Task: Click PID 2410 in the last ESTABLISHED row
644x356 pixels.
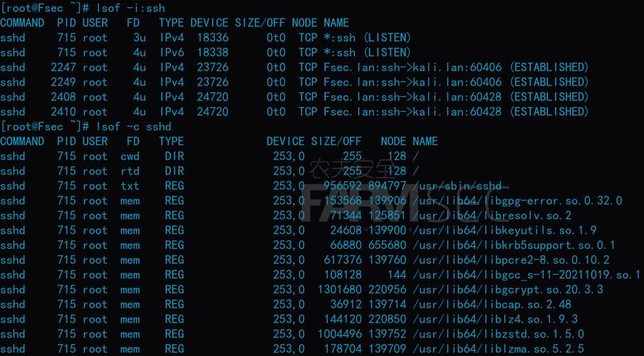Action: coord(63,112)
